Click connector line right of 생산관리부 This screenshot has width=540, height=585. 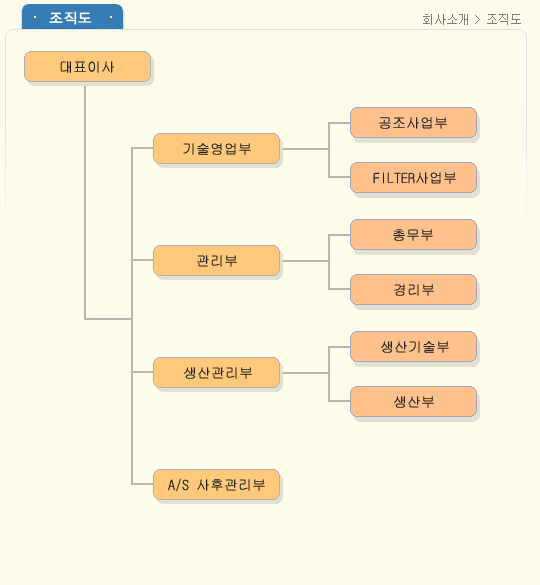pos(306,373)
